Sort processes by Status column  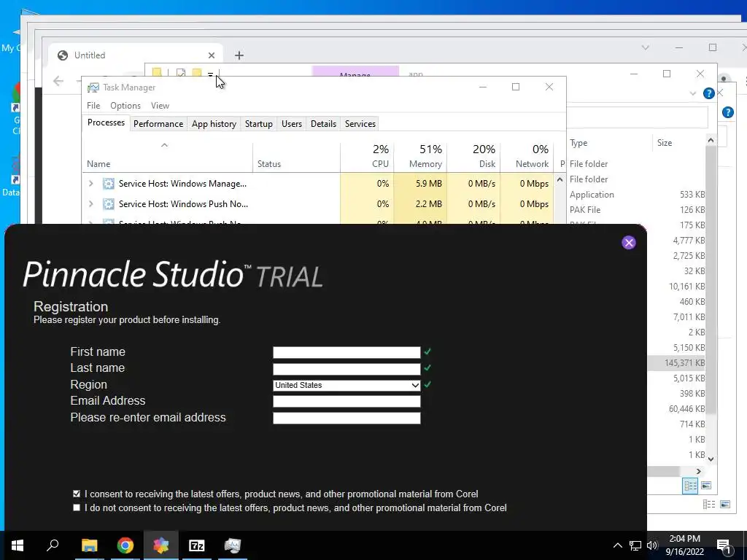pos(296,157)
